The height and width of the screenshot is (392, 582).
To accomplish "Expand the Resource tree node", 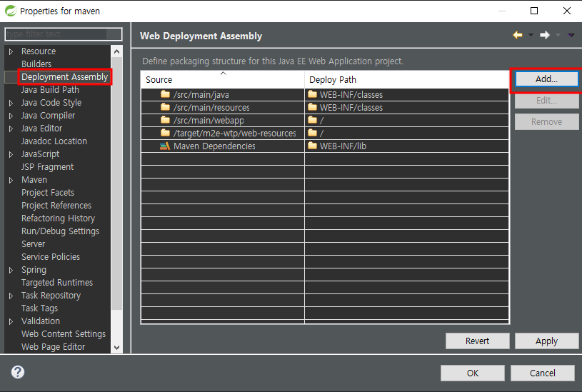I will (11, 51).
